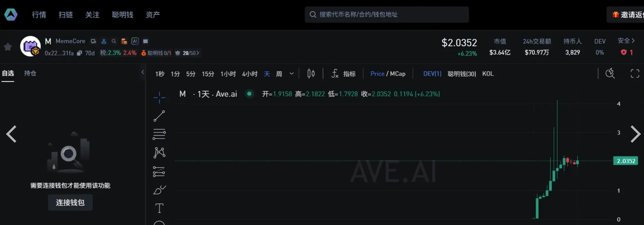The image size is (644, 225).
Task: Select the 天 daily timeframe
Action: 267,74
